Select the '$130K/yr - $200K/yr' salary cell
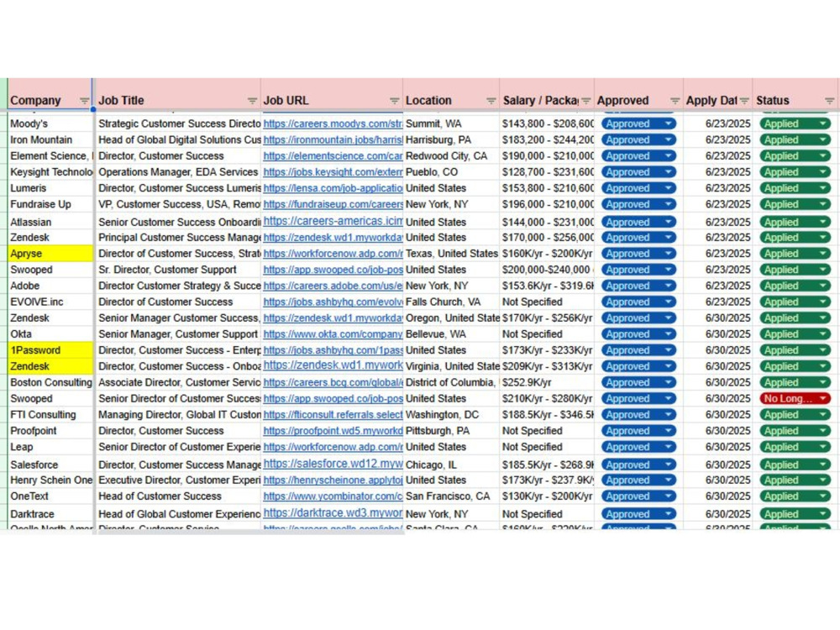Viewport: 840px width, 630px height. tap(547, 496)
